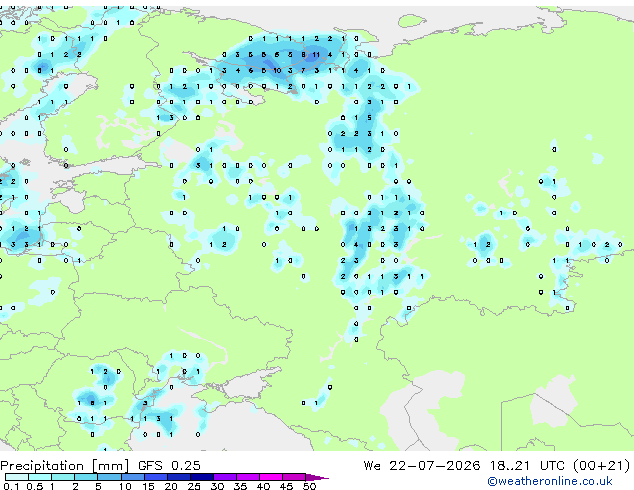Click the over-50 mm legend arrow tip

coord(317,477)
